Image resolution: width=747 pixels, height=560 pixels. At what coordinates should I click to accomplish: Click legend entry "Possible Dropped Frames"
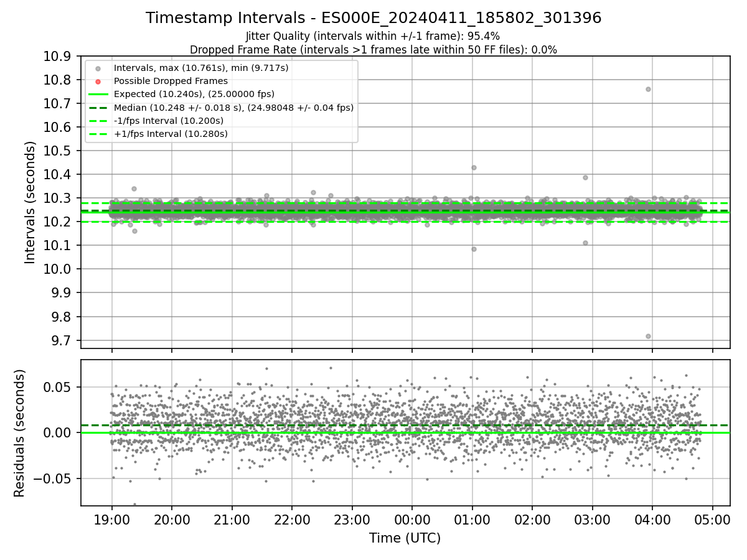click(171, 81)
